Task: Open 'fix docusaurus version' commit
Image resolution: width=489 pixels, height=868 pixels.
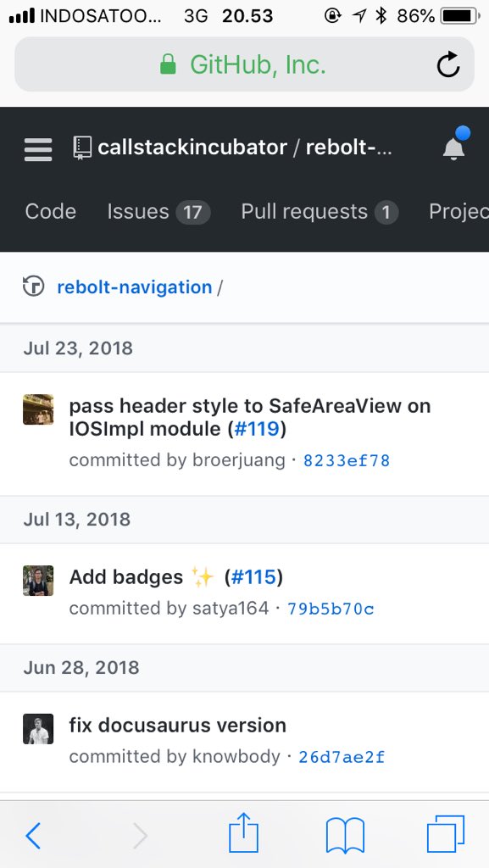Action: pyautogui.click(x=178, y=726)
